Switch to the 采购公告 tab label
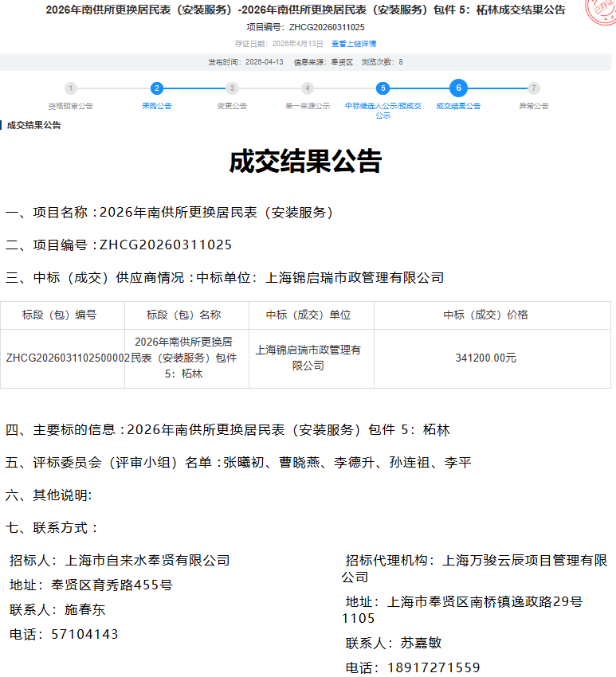 (x=157, y=106)
